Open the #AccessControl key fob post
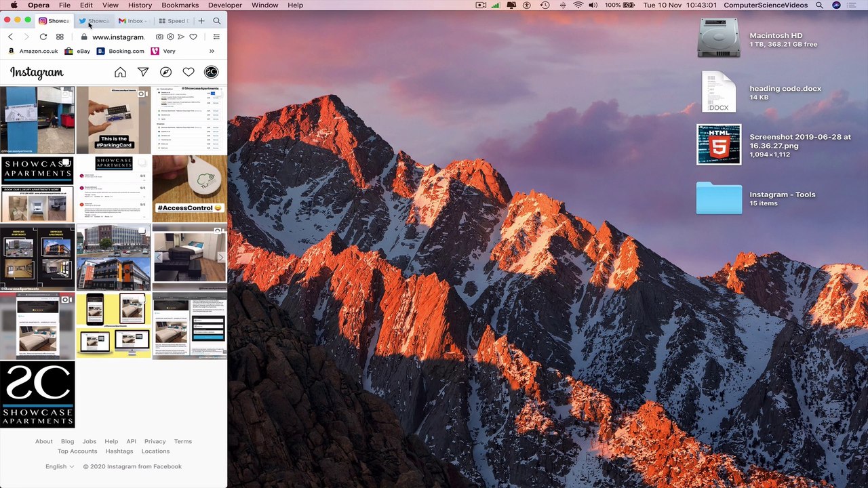The height and width of the screenshot is (488, 868). [189, 188]
